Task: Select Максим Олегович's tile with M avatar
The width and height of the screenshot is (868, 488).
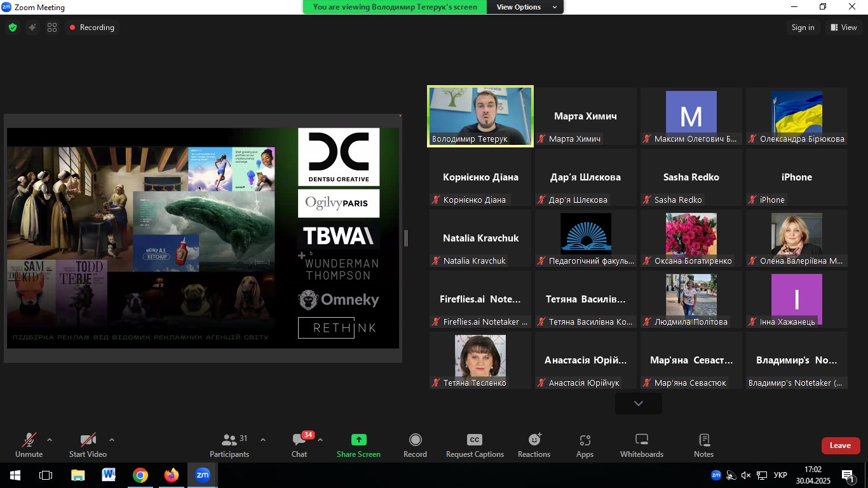Action: pyautogui.click(x=691, y=116)
